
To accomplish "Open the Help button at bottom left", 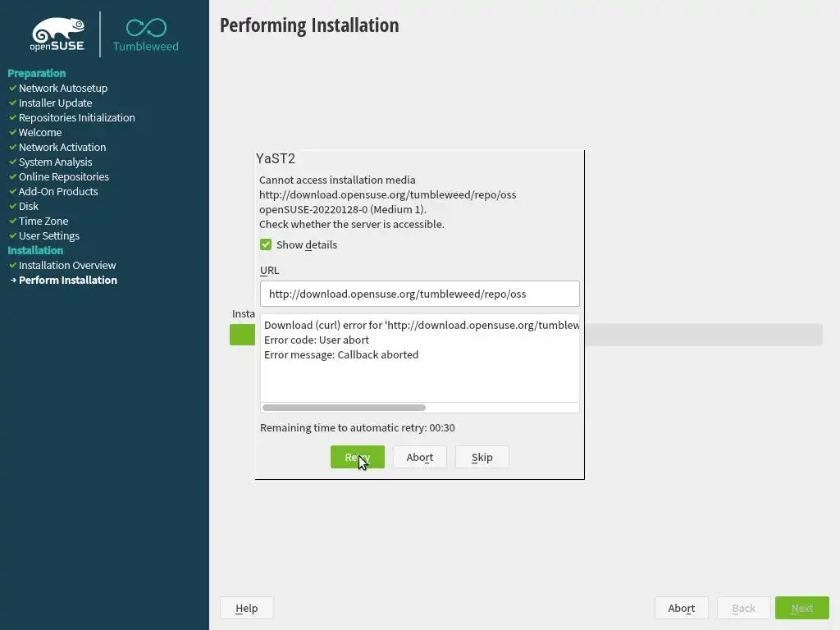I will (246, 608).
